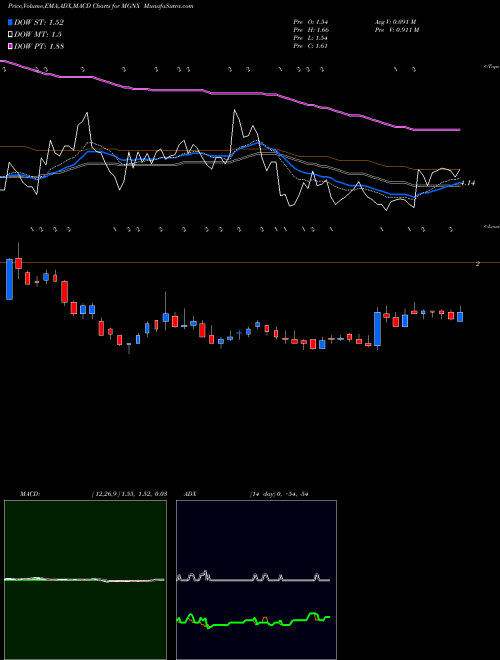Image resolution: width=500 pixels, height=660 pixels.
Task: Click the 'Avg V: 0.091 M' value
Action: (x=395, y=22)
